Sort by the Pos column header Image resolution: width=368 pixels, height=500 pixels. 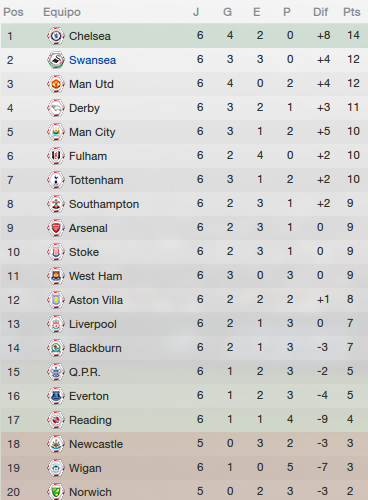(x=13, y=12)
